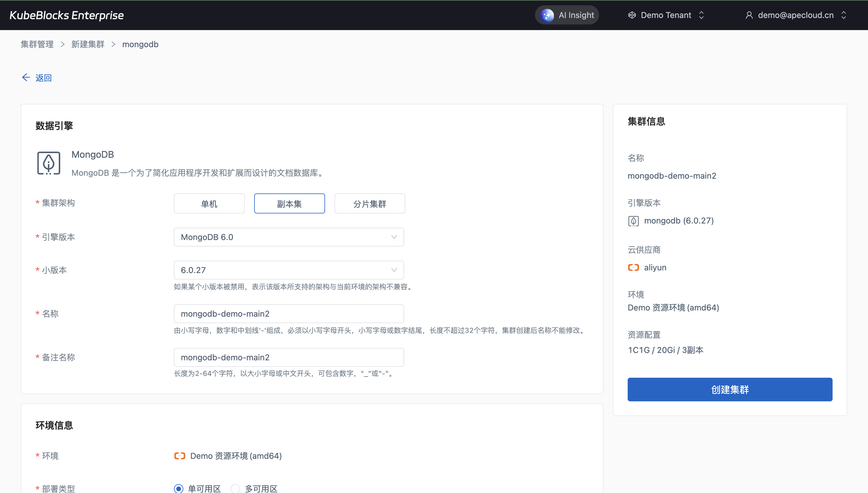
Task: Click the user profile icon
Action: coord(749,15)
